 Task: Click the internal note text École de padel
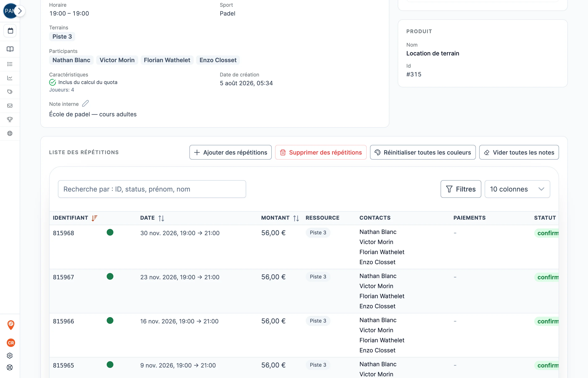93,114
